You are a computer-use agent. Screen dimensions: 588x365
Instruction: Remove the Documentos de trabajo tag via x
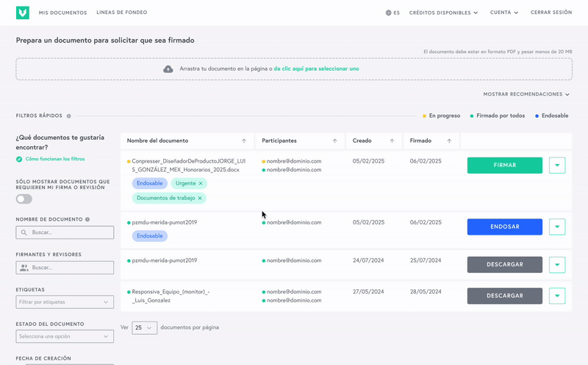[200, 198]
